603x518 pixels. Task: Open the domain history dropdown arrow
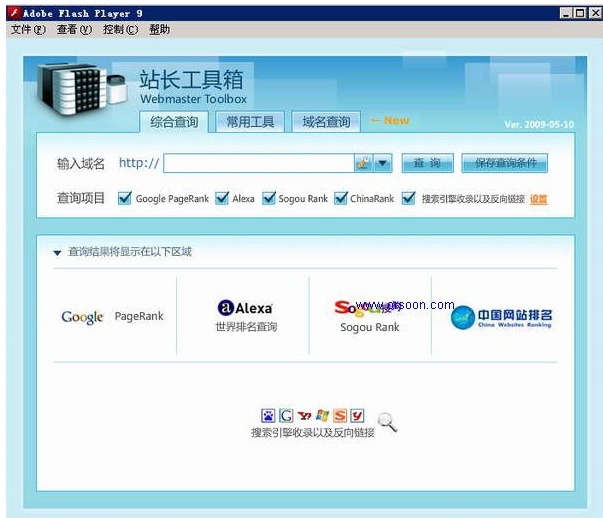383,163
